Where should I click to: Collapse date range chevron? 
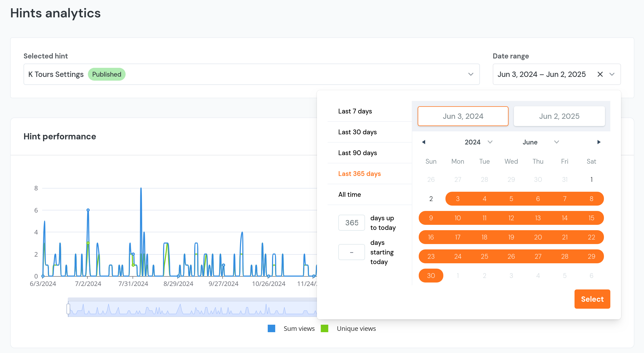click(612, 74)
